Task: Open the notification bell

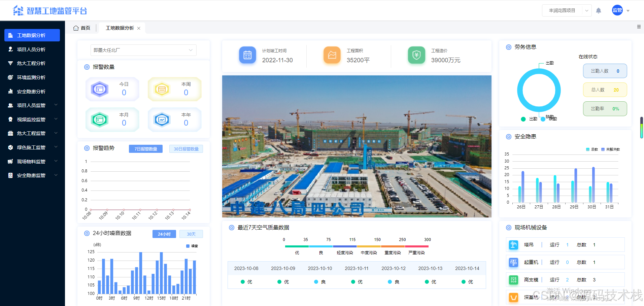Action: pyautogui.click(x=599, y=11)
